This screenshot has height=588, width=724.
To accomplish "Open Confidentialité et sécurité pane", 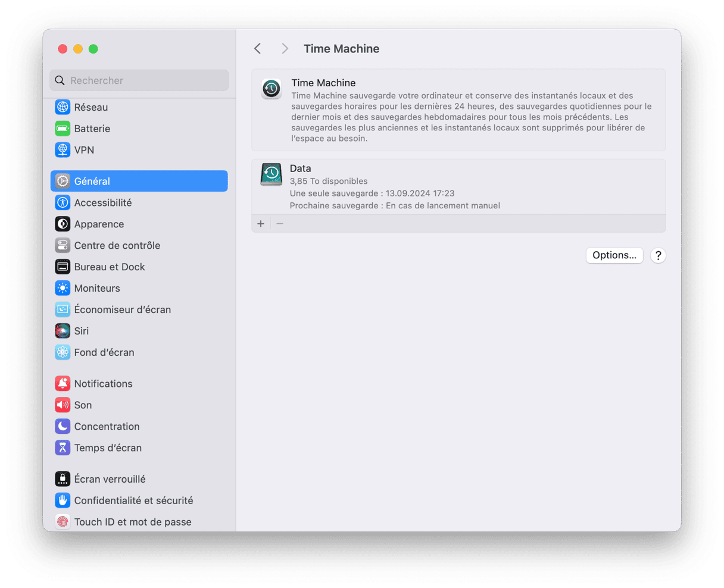I will [133, 501].
